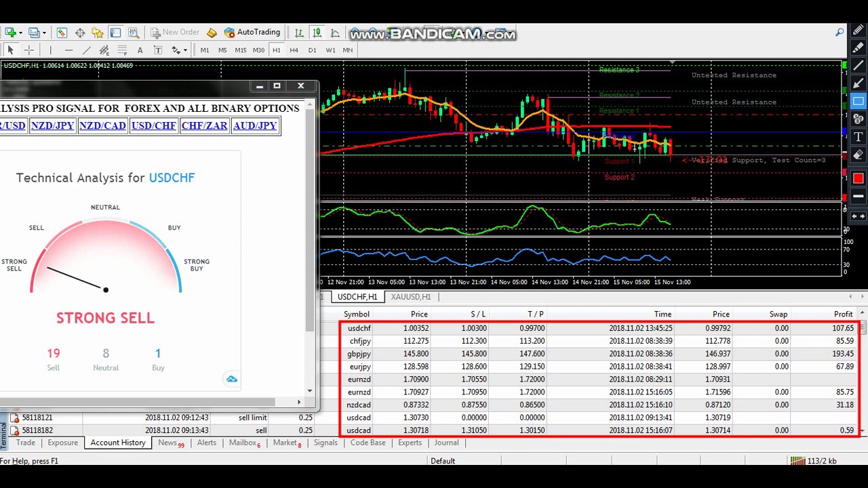Open the AUD/JPY signal link

click(254, 125)
